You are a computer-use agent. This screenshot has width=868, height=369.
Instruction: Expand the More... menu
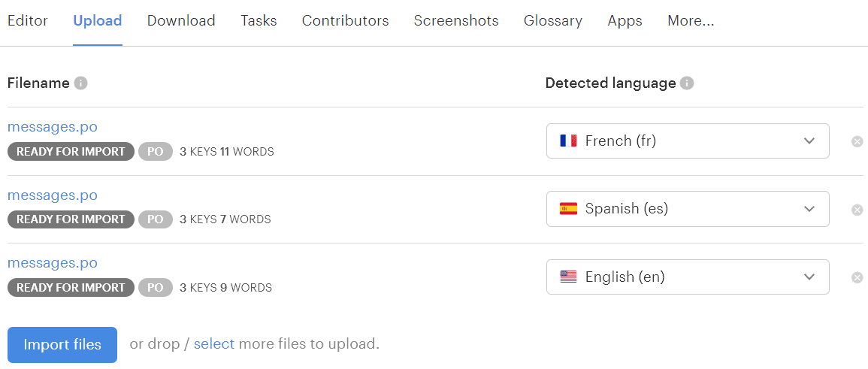coord(691,21)
